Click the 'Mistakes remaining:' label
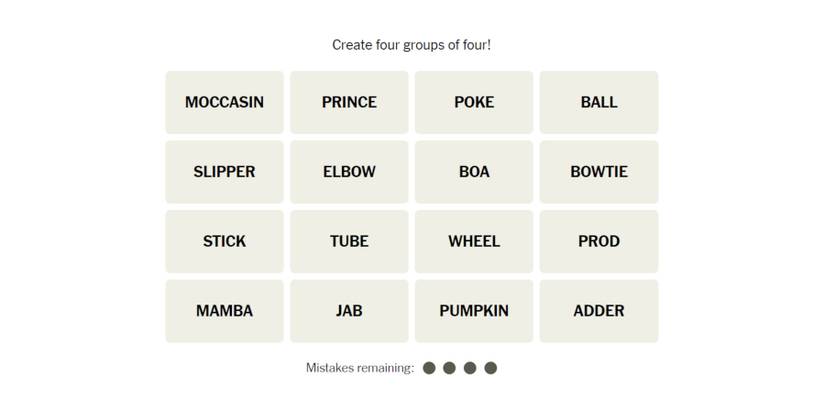The height and width of the screenshot is (413, 825). (x=360, y=368)
